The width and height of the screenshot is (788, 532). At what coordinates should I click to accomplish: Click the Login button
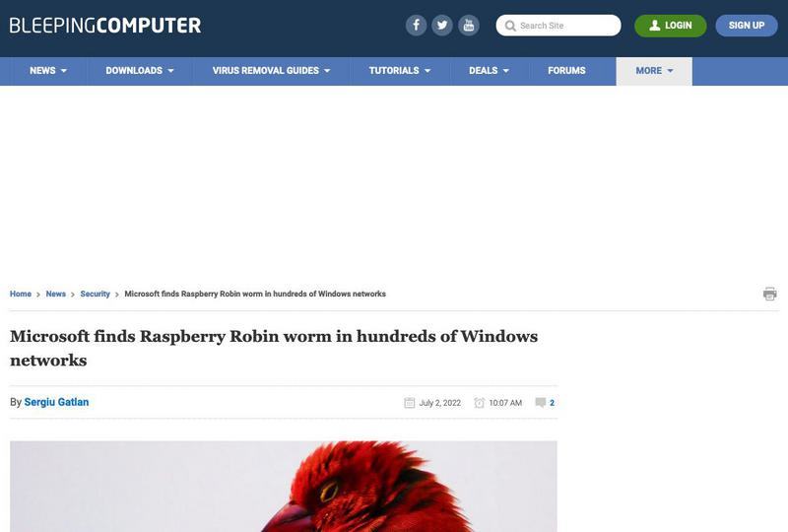[671, 26]
